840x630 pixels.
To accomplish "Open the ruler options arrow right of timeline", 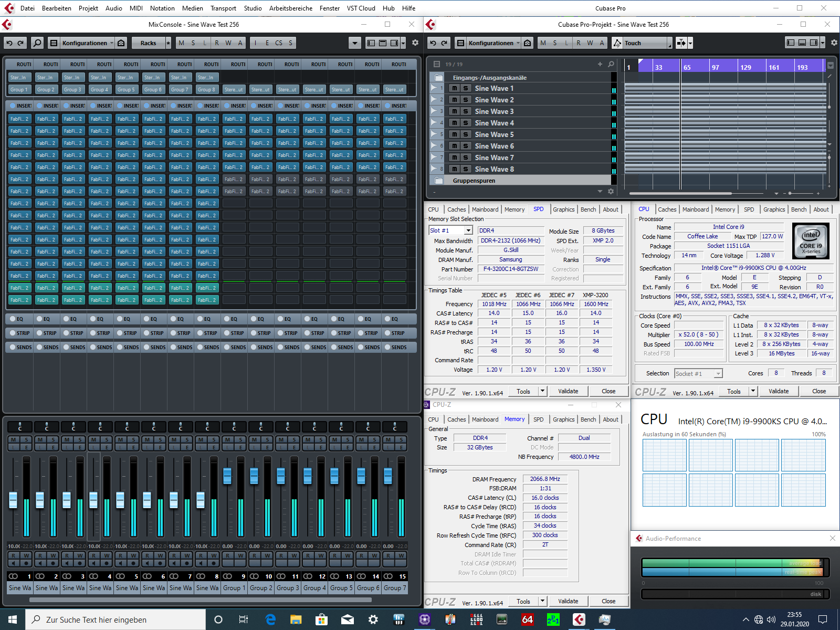I will pyautogui.click(x=831, y=66).
